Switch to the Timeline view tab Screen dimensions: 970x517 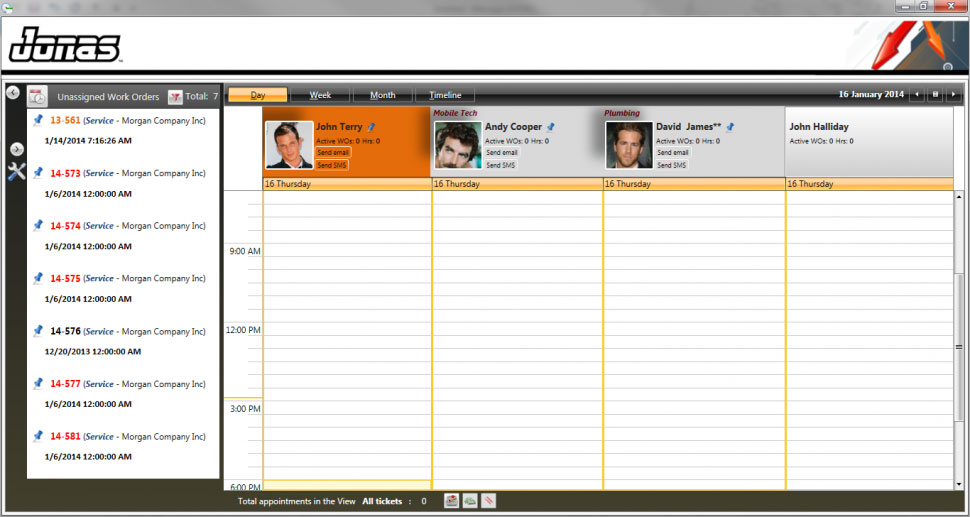tap(445, 95)
